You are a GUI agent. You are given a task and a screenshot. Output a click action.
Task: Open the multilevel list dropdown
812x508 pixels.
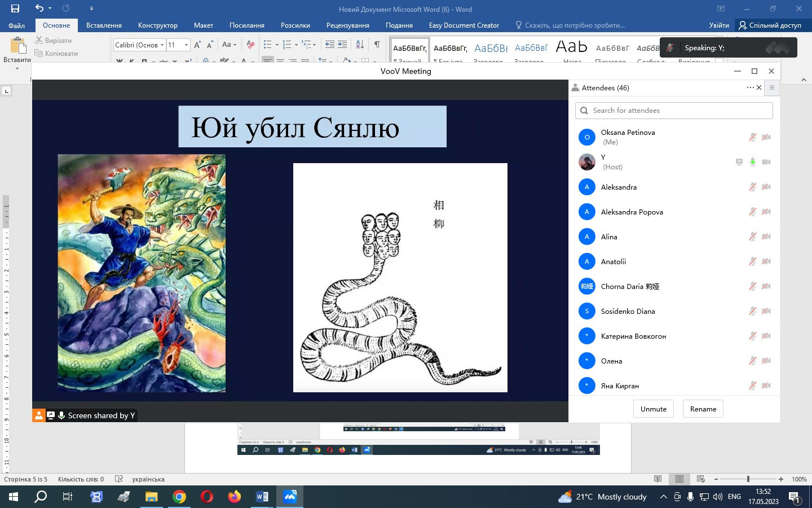pos(314,45)
